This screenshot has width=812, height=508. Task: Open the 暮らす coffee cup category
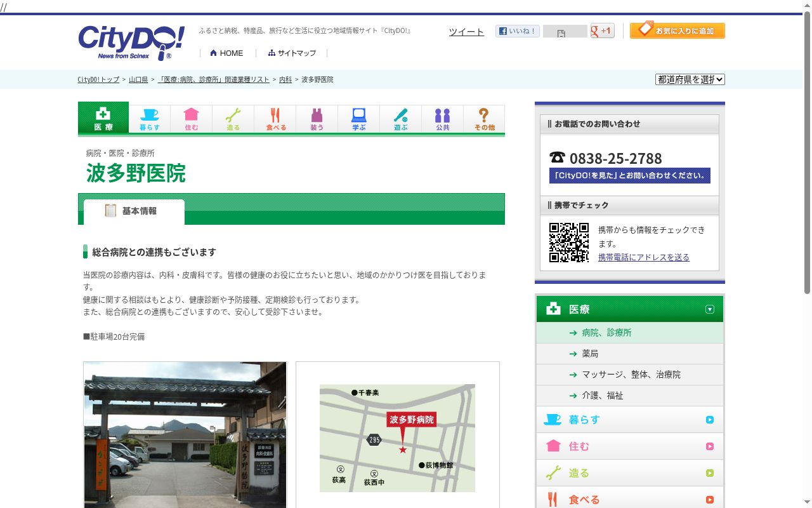tap(150, 119)
